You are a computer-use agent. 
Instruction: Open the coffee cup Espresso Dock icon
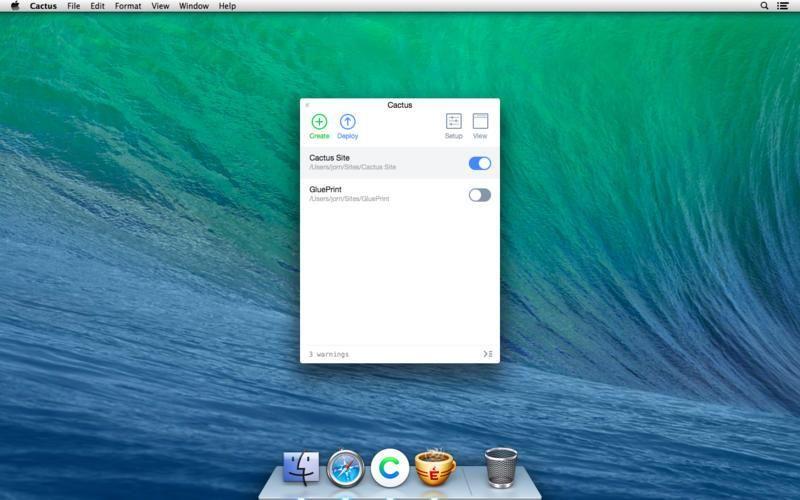click(435, 467)
